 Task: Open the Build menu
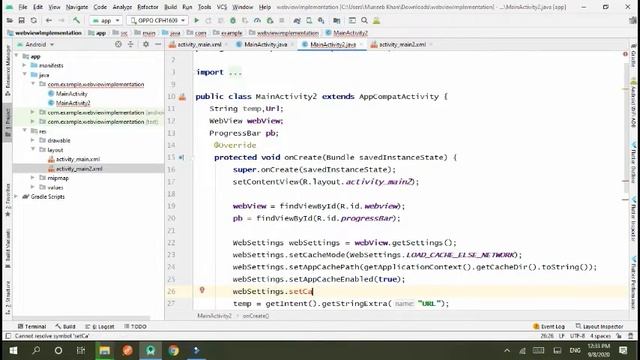pyautogui.click(x=171, y=7)
